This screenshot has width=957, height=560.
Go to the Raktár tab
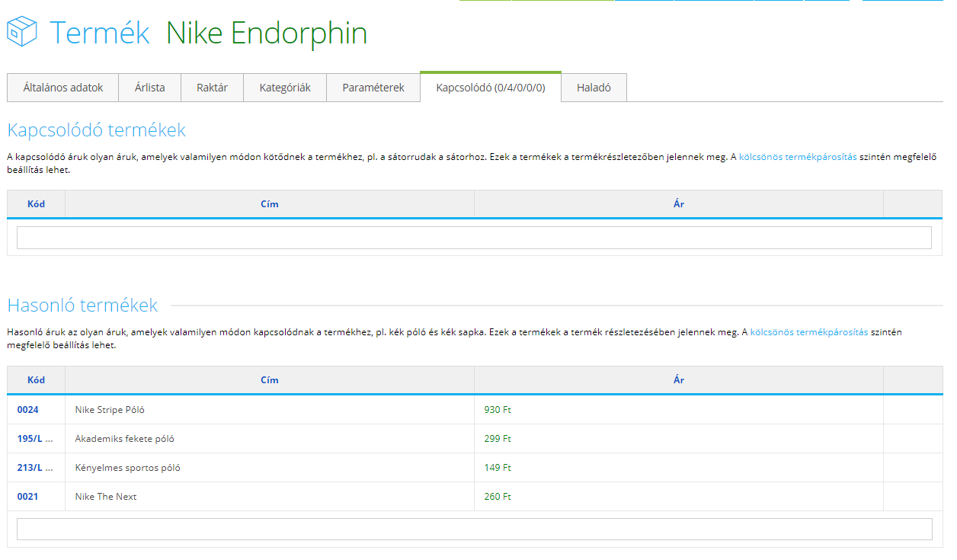coord(212,88)
